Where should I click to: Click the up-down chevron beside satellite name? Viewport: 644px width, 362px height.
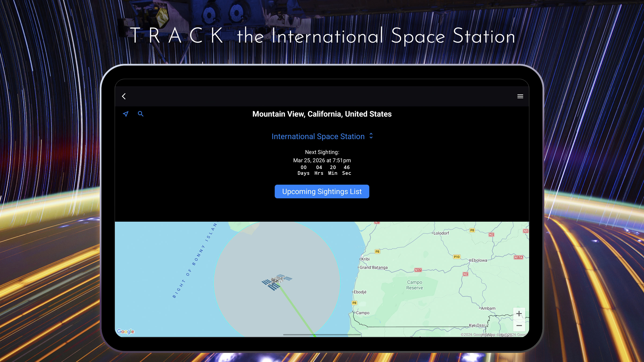pyautogui.click(x=371, y=136)
